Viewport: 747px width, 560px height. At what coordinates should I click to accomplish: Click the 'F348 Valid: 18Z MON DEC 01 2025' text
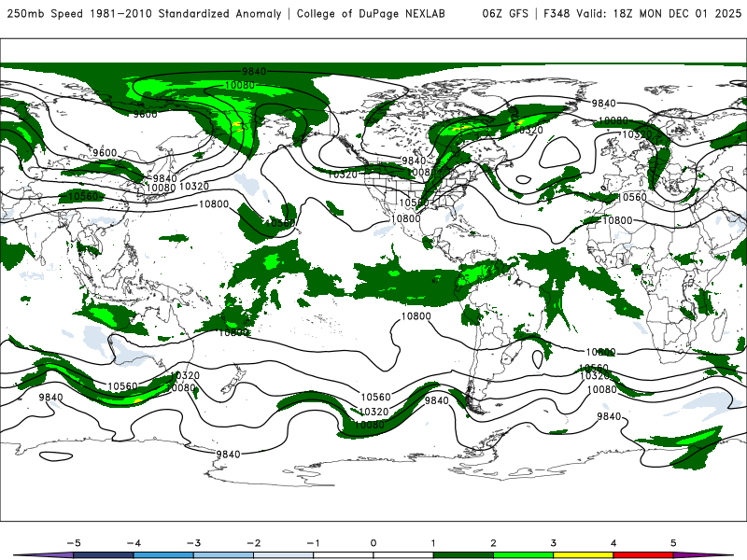pos(642,13)
